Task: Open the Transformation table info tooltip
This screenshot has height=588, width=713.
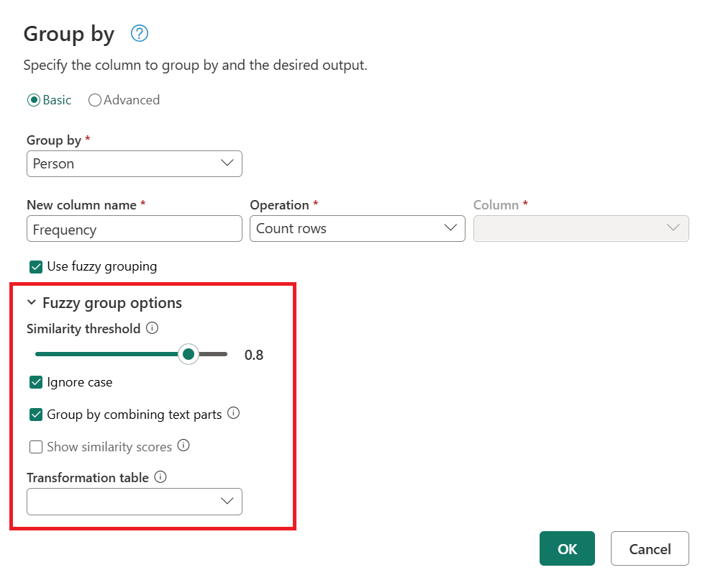Action: tap(160, 476)
